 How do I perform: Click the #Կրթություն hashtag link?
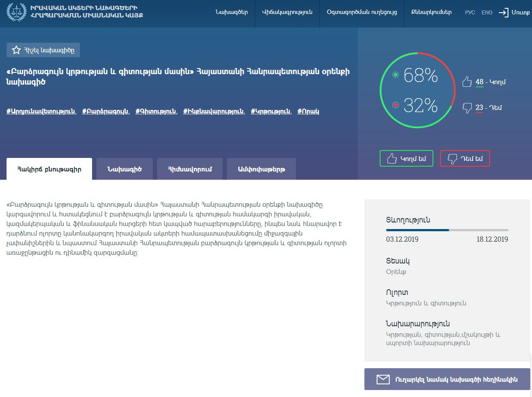pyautogui.click(x=271, y=112)
